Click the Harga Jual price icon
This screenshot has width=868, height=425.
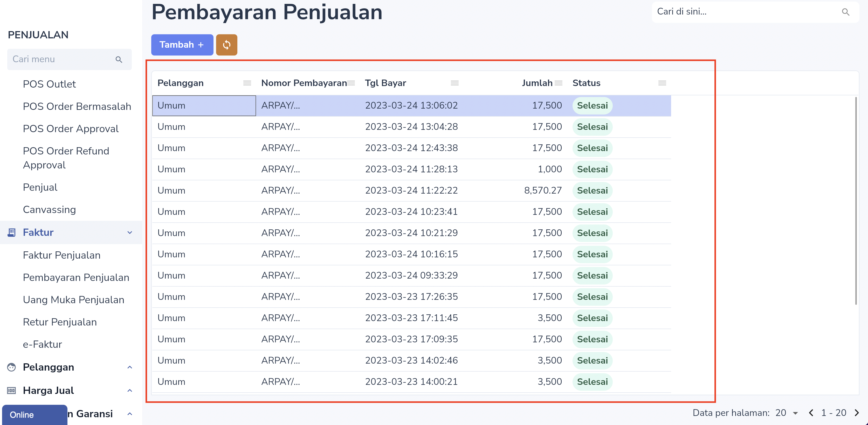click(x=11, y=390)
